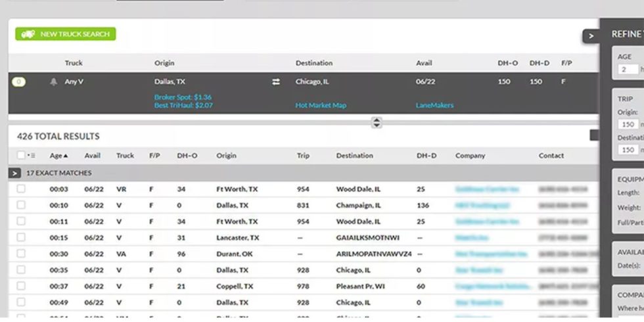
Task: Click the 426 Total Results heading
Action: (58, 137)
